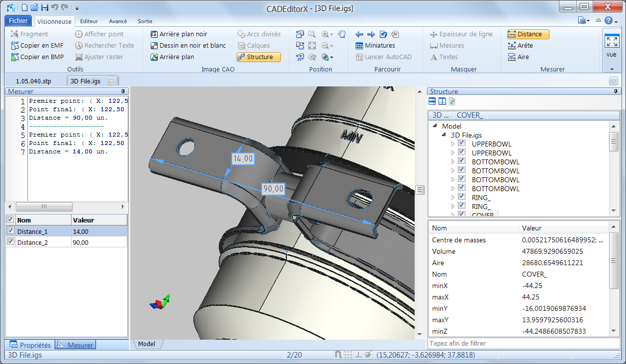
Task: Click the Arrière plan noir icon
Action: pyautogui.click(x=154, y=34)
